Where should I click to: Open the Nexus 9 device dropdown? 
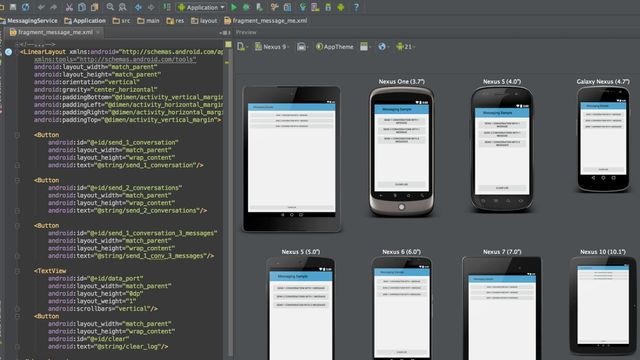272,47
